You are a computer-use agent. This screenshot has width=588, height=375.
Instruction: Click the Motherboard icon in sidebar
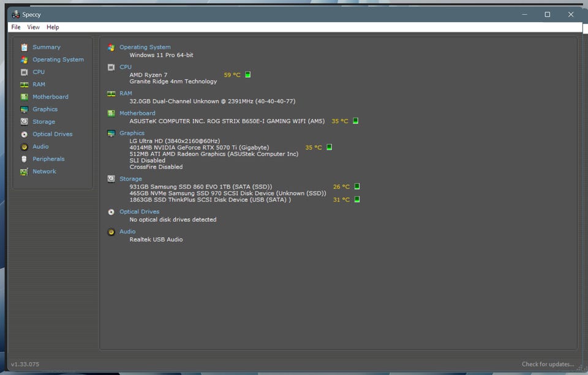pyautogui.click(x=24, y=97)
